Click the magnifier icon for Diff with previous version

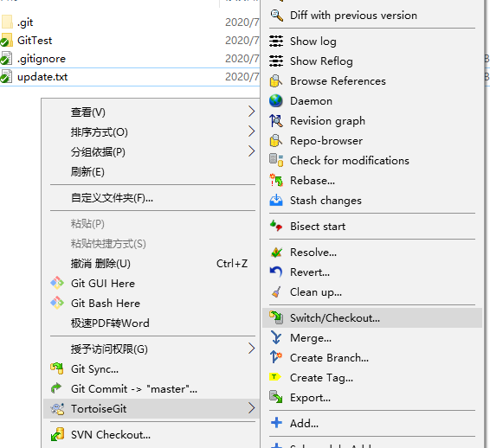click(276, 16)
